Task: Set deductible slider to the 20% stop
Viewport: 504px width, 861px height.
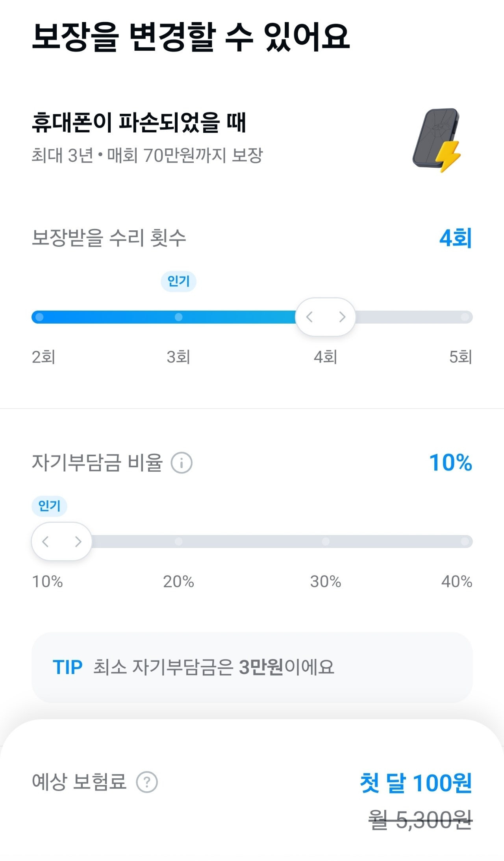Action: click(178, 541)
